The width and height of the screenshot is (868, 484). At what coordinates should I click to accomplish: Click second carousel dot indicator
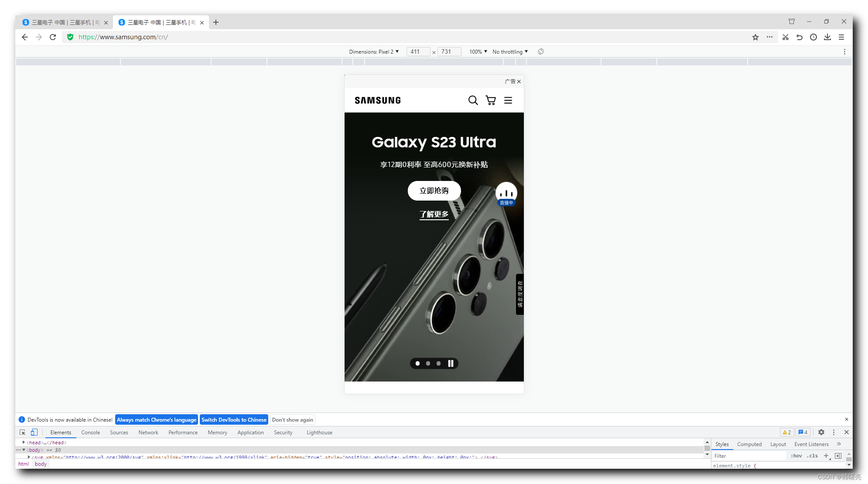(428, 364)
